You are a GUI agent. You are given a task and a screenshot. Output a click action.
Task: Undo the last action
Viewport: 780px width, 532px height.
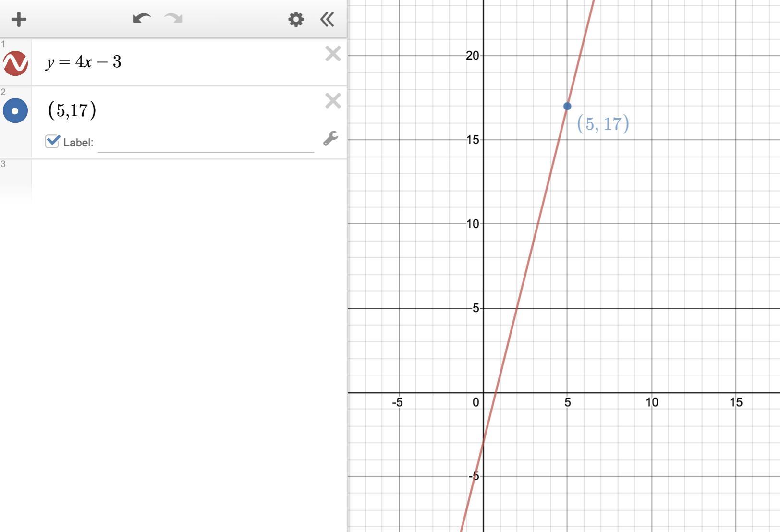coord(142,19)
